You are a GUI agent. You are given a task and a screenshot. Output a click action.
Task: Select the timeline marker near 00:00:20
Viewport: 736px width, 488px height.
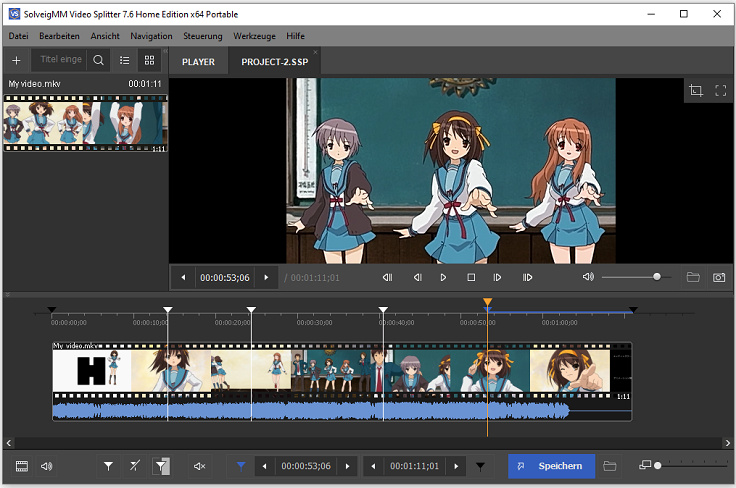[x=251, y=309]
